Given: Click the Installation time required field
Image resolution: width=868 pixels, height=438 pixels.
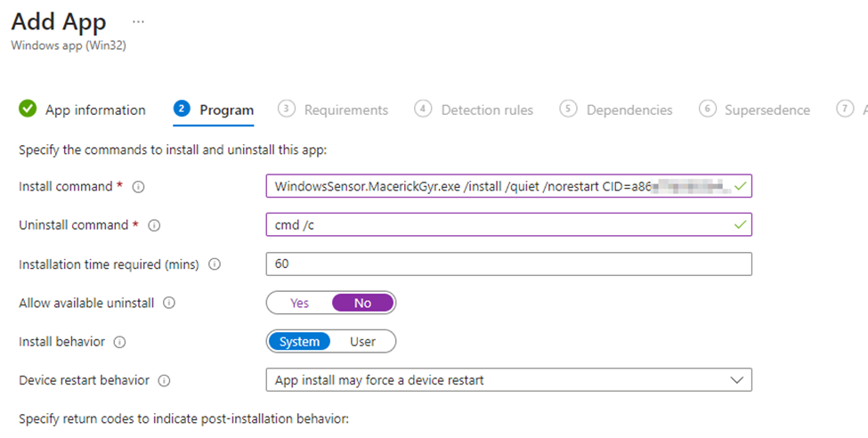Looking at the screenshot, I should click(507, 264).
